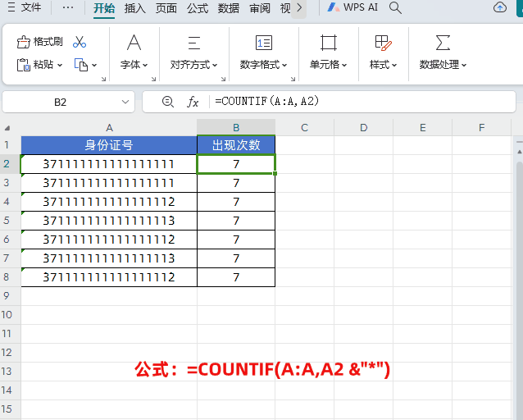Viewport: 523px width, 420px height.
Task: Open WPS AI assistant
Action: point(352,8)
